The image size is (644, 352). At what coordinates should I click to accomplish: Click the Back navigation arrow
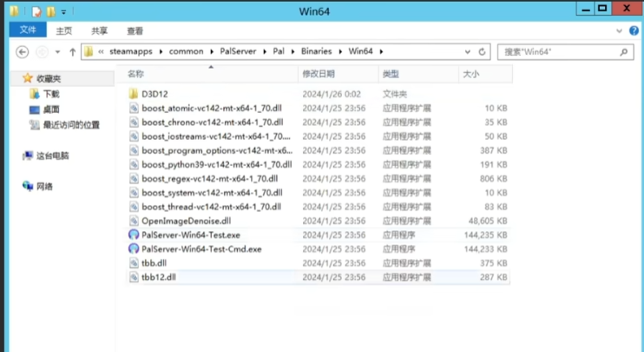(x=23, y=52)
